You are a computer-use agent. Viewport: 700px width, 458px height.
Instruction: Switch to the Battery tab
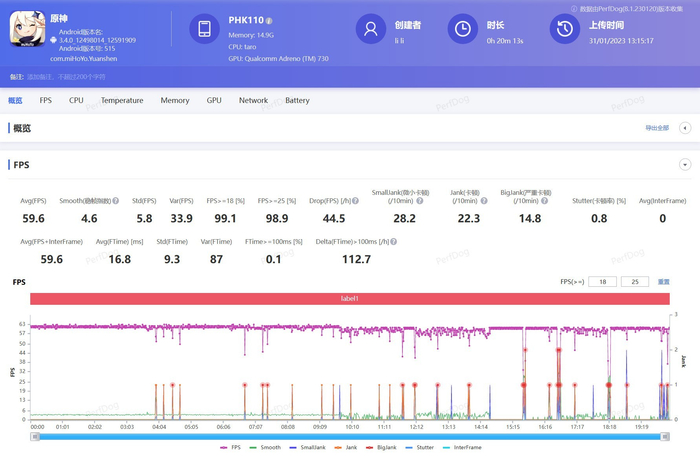coord(297,100)
